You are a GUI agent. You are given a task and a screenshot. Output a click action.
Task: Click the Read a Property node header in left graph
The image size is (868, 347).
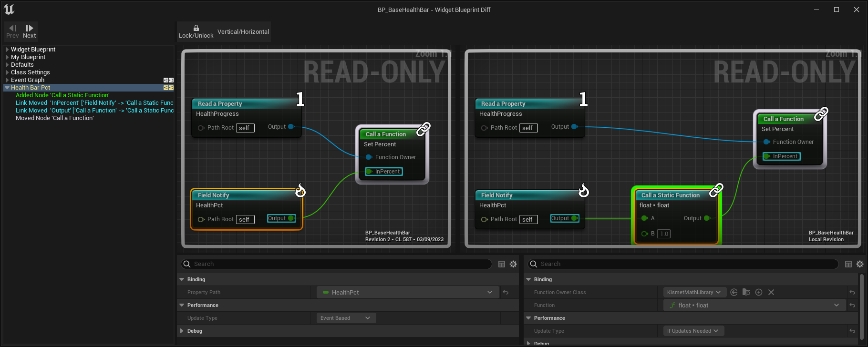[246, 104]
